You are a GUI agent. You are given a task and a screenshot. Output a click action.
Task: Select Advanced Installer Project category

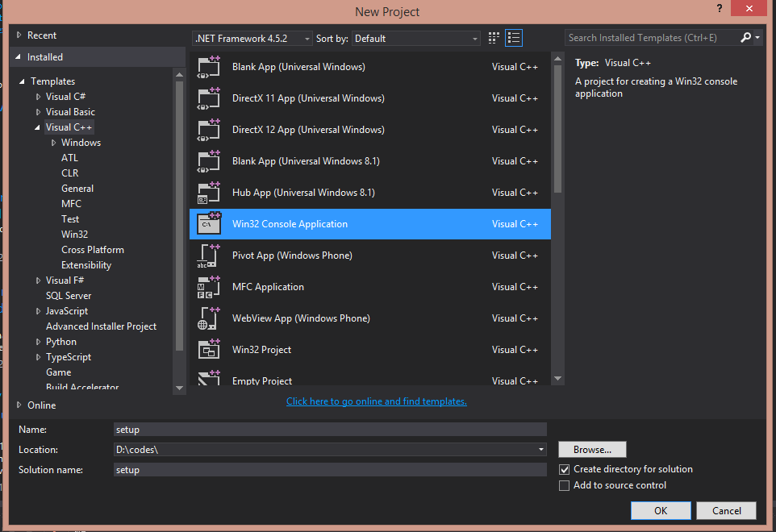[x=101, y=326]
